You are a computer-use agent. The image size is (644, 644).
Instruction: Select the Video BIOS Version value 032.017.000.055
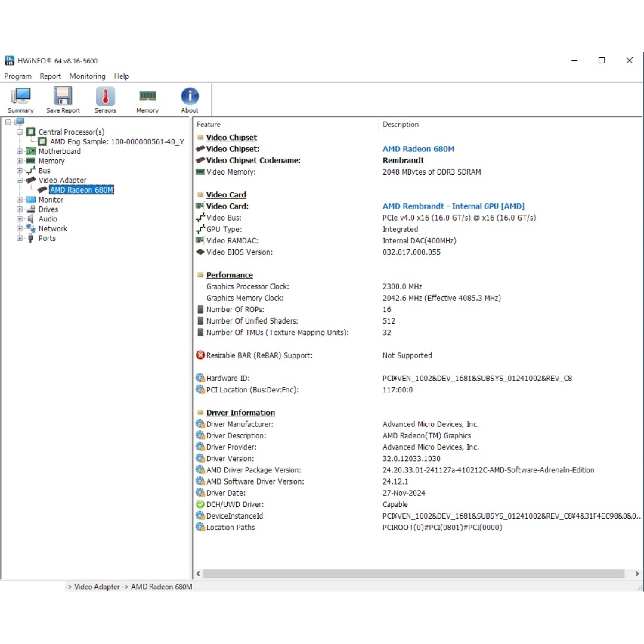pos(411,252)
